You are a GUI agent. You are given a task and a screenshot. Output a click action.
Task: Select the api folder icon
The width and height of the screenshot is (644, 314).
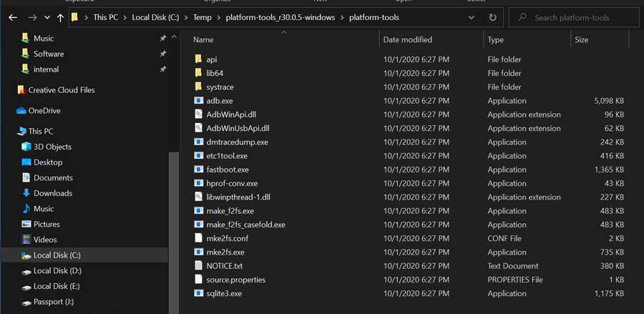pyautogui.click(x=199, y=59)
